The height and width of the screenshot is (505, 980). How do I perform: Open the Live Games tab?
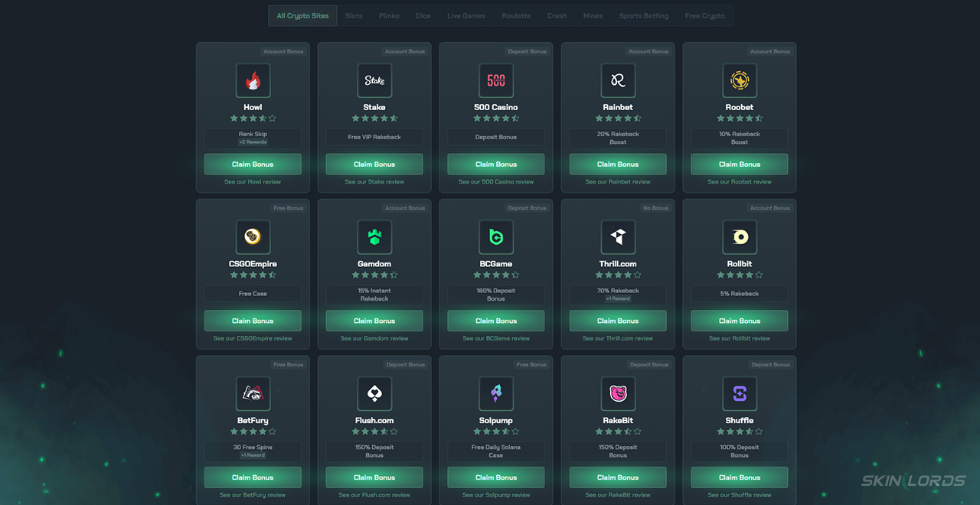pos(466,15)
